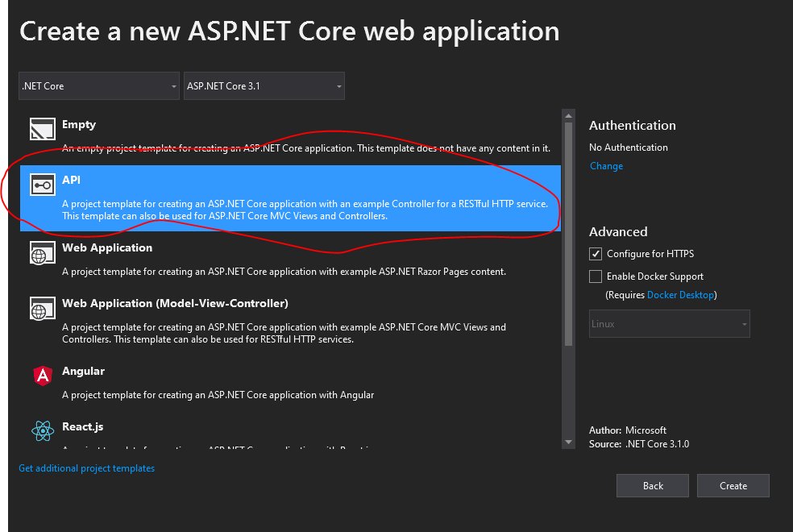
Task: Click the Razor Pages template description
Action: tap(284, 272)
